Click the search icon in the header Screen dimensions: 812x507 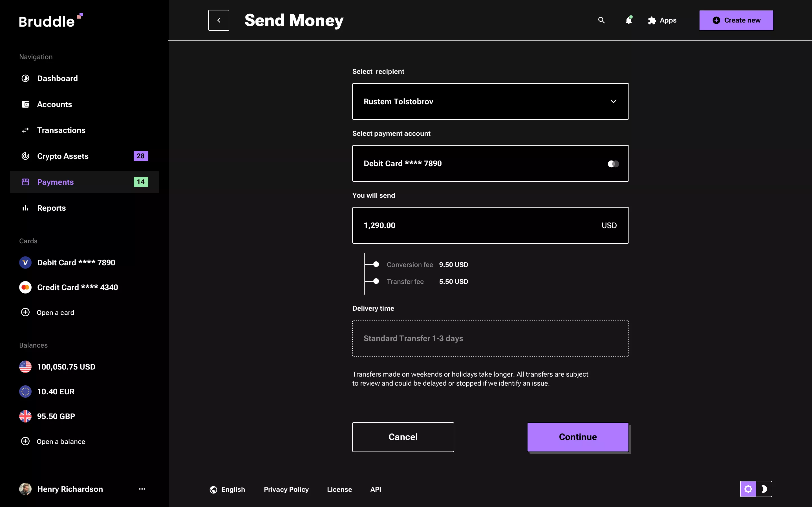(x=601, y=20)
